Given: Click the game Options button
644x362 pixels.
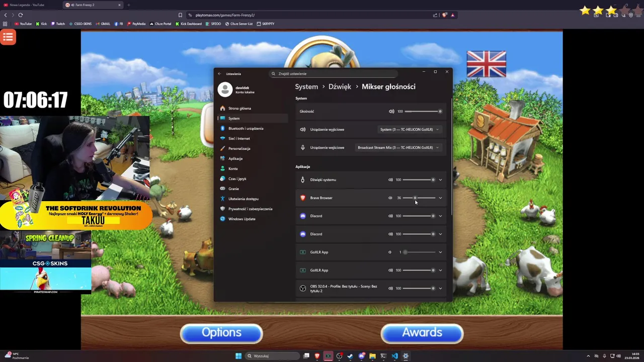Looking at the screenshot, I should (221, 333).
